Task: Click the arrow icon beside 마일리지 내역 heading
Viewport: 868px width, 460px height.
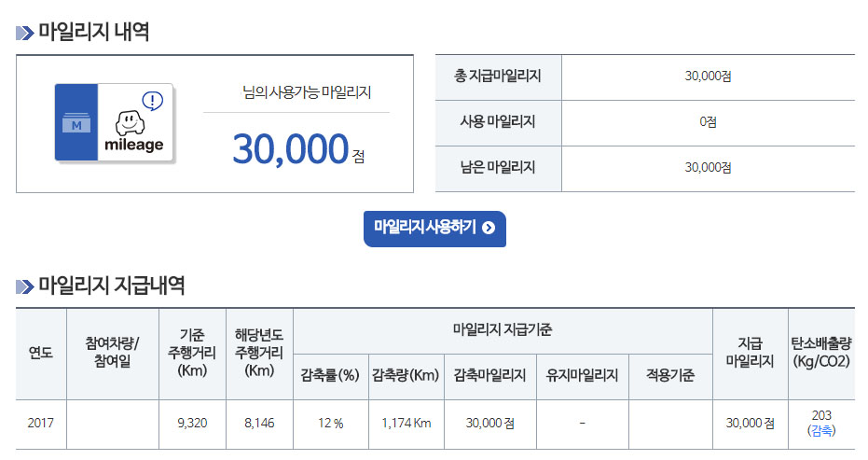Action: click(25, 34)
